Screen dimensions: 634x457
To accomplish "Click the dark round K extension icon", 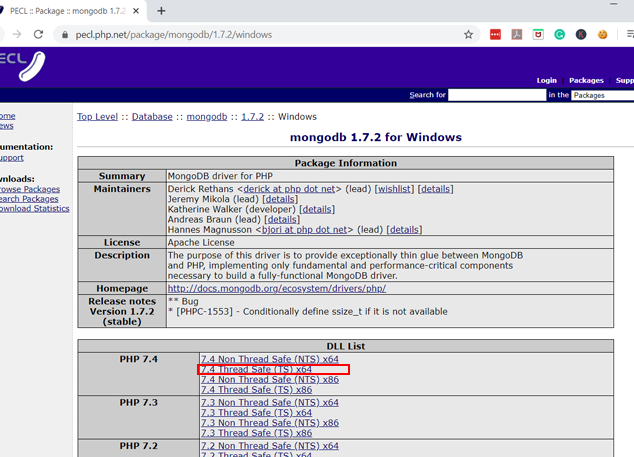I will 581,35.
